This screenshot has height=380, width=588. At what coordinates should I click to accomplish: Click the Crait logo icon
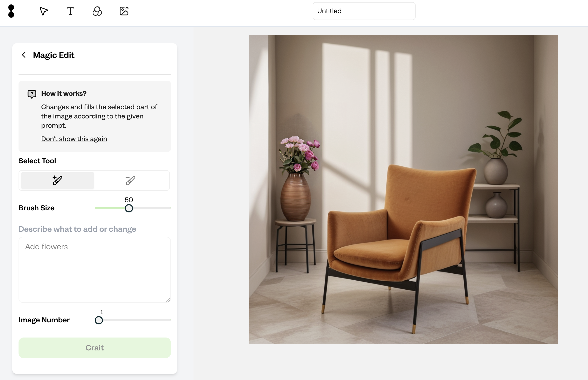click(11, 11)
